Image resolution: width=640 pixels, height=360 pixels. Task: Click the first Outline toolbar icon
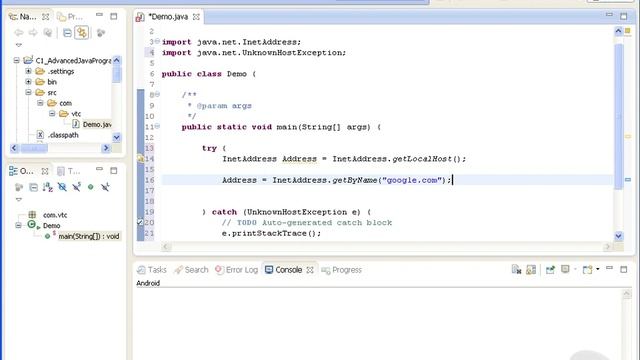19,187
